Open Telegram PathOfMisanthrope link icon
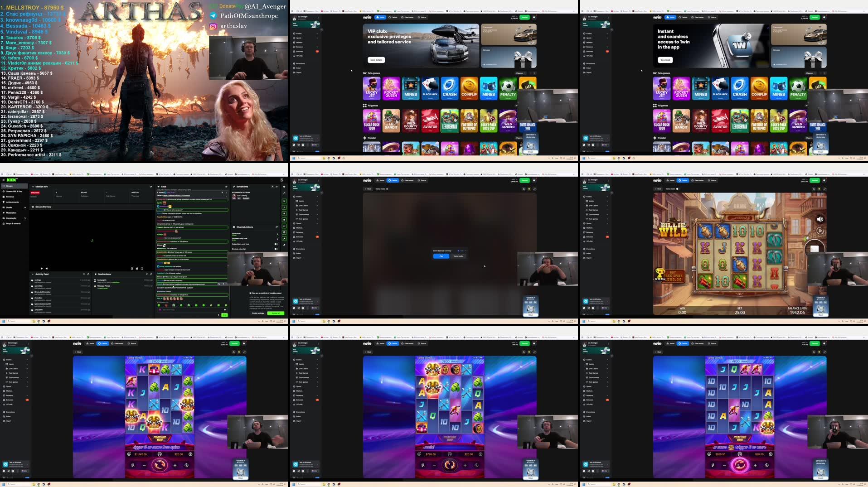Viewport: 868px width, 487px height. pos(213,16)
